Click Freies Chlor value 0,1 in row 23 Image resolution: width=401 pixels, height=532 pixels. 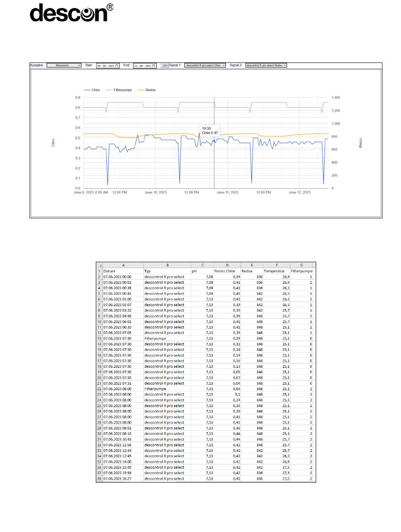click(227, 394)
